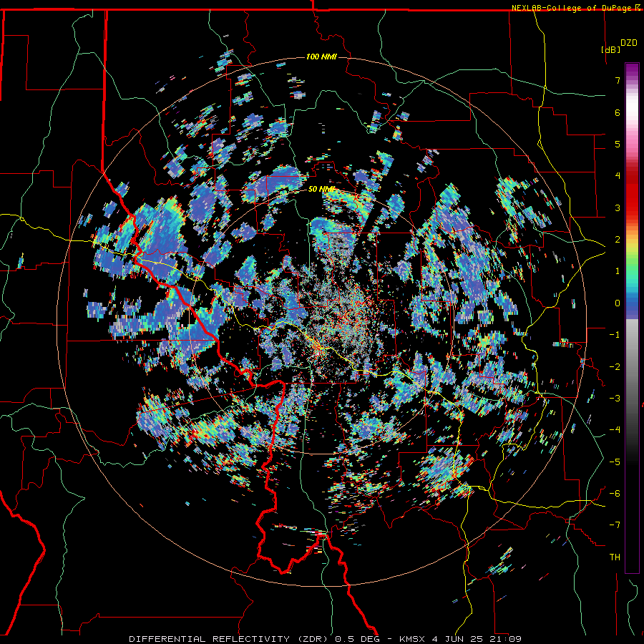Viewport: 644px width, 644px height.
Task: Click the 4 value on color scale
Action: click(618, 176)
